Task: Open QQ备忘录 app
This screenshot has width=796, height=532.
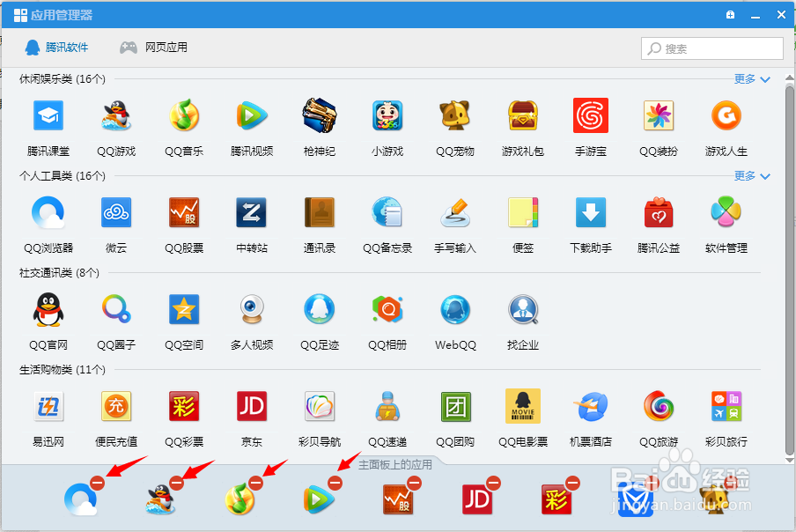Action: pyautogui.click(x=387, y=212)
